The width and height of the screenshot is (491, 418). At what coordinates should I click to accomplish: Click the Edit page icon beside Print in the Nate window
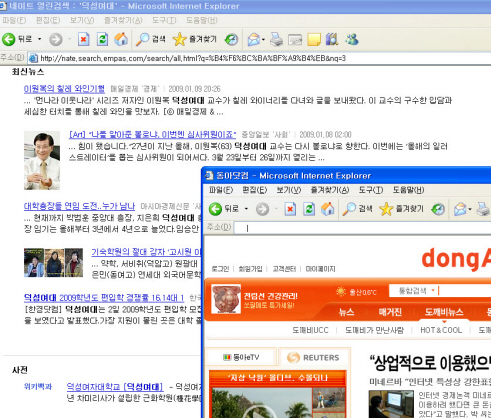tap(295, 40)
